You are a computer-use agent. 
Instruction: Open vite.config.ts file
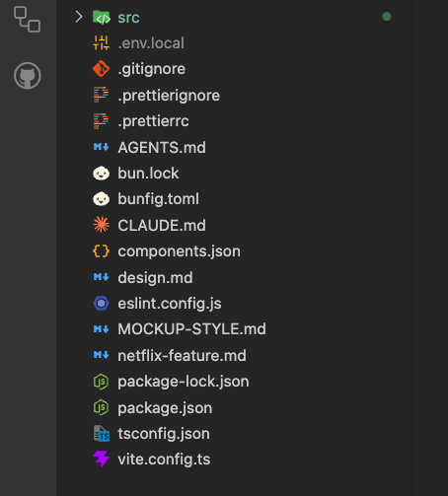pyautogui.click(x=164, y=460)
